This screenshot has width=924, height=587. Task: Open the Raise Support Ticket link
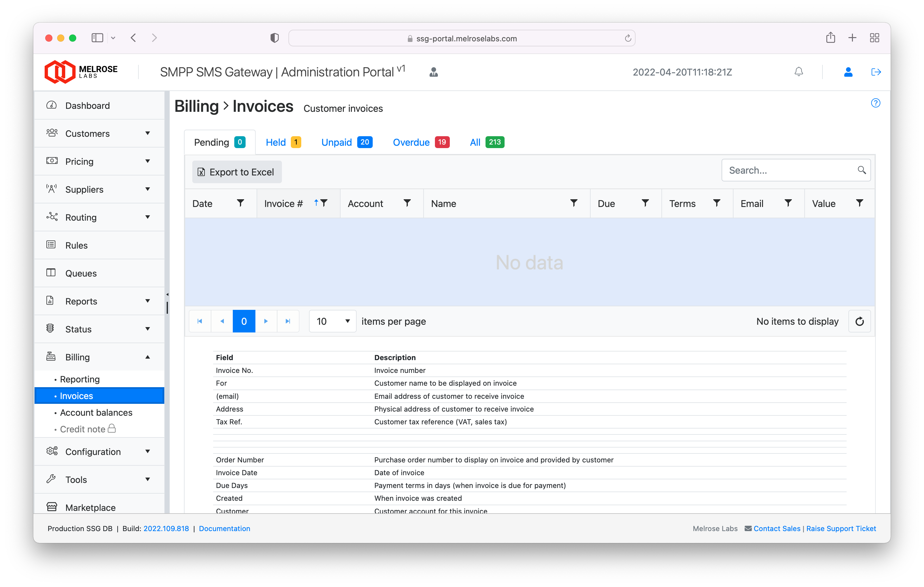tap(841, 528)
